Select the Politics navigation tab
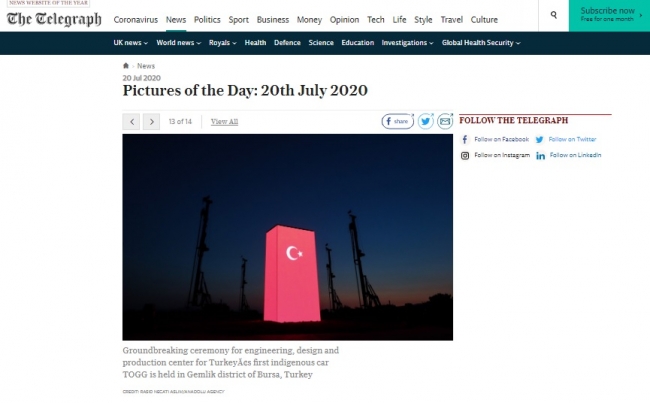Screen dimensions: 650x403 point(207,19)
